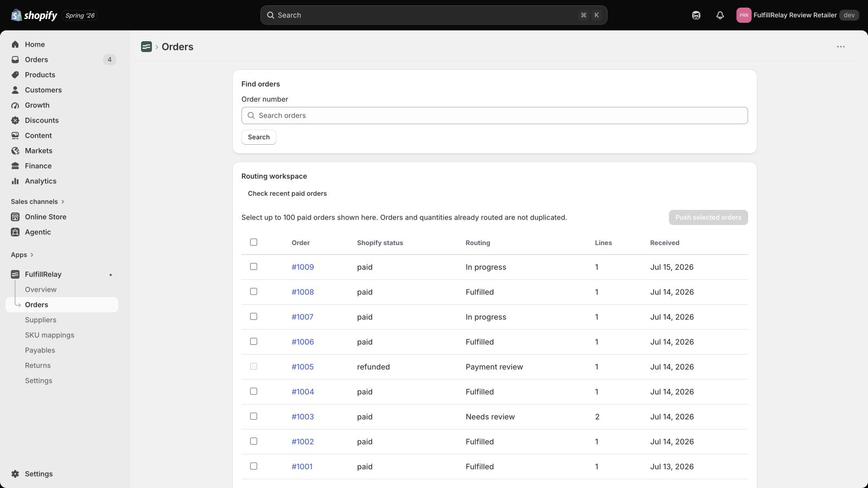Click the FulfillRelay sidebar app icon
Screen dimensions: 868x488
pos(15,274)
